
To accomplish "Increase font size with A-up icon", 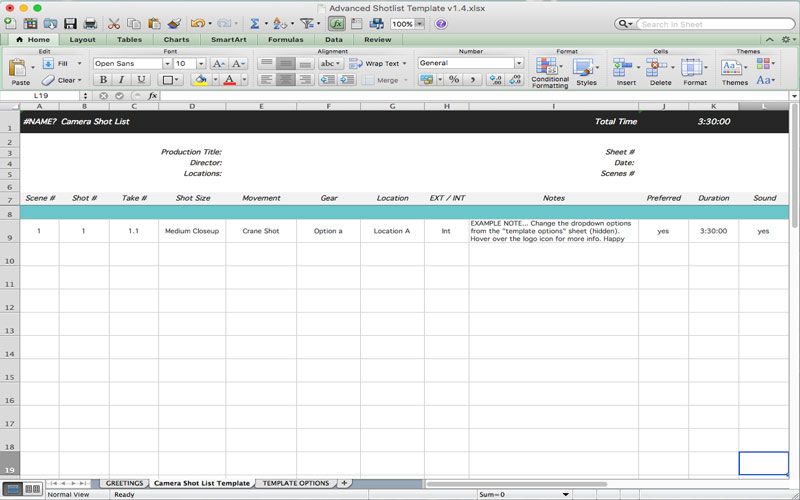I will point(218,63).
